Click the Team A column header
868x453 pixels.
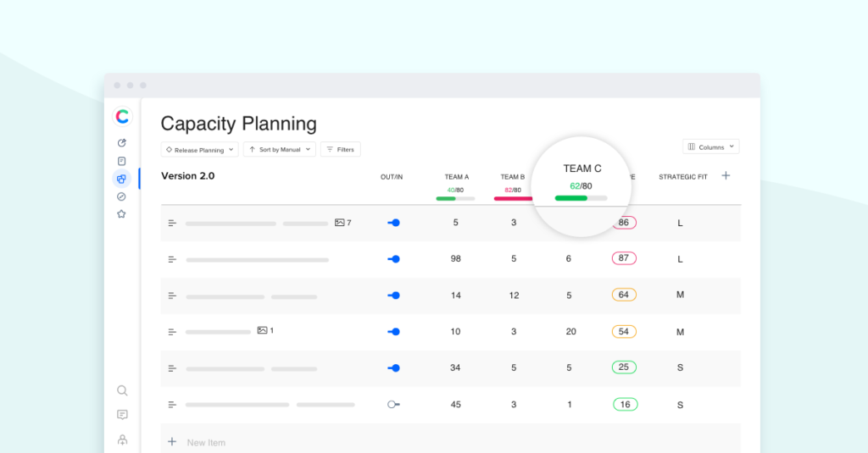[x=456, y=177]
